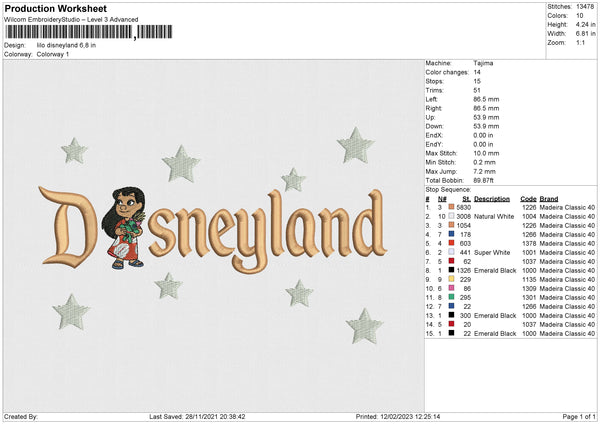
Task: Select the red-orange swatch in stop row 5
Action: (452, 243)
